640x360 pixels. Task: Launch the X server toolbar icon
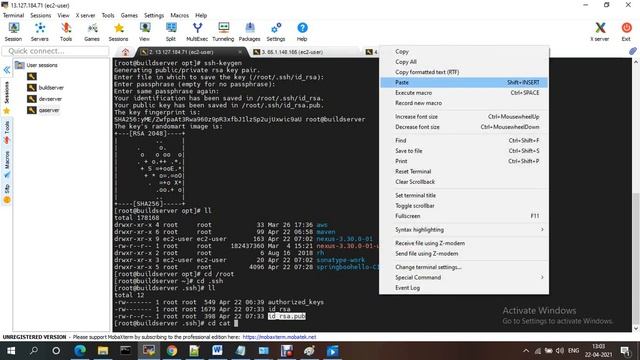(x=600, y=32)
